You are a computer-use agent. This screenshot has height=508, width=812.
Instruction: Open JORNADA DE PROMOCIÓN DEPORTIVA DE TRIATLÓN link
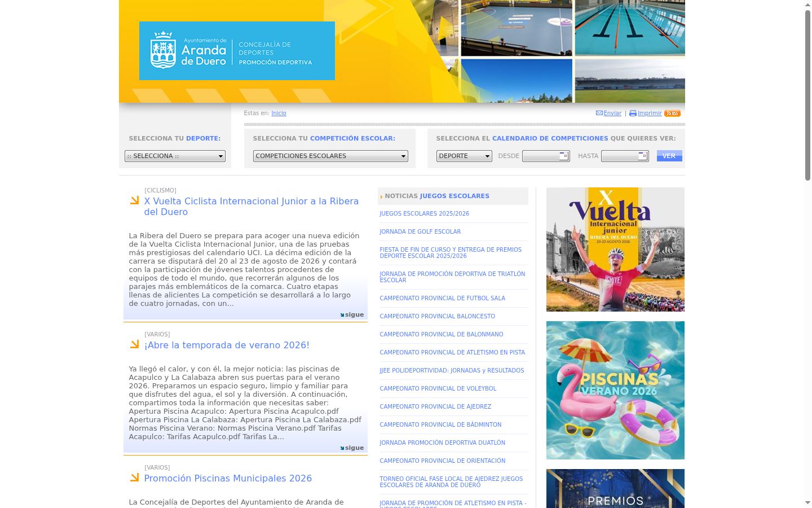(x=452, y=277)
